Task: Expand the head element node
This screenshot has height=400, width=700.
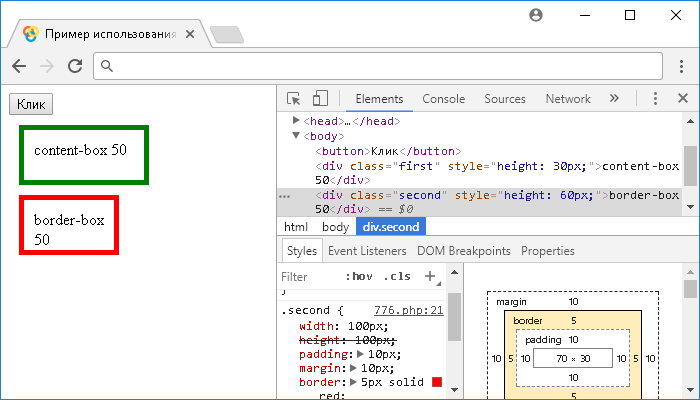Action: 296,120
